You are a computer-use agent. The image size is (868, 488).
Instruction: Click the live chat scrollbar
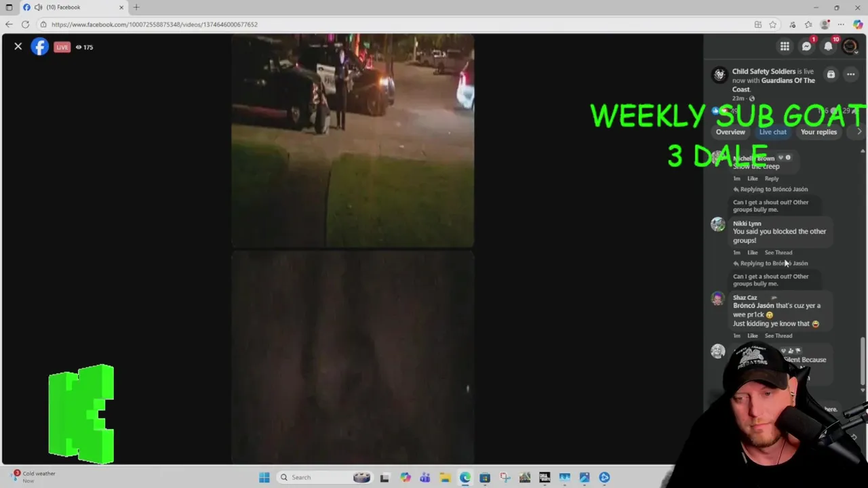coord(863,363)
